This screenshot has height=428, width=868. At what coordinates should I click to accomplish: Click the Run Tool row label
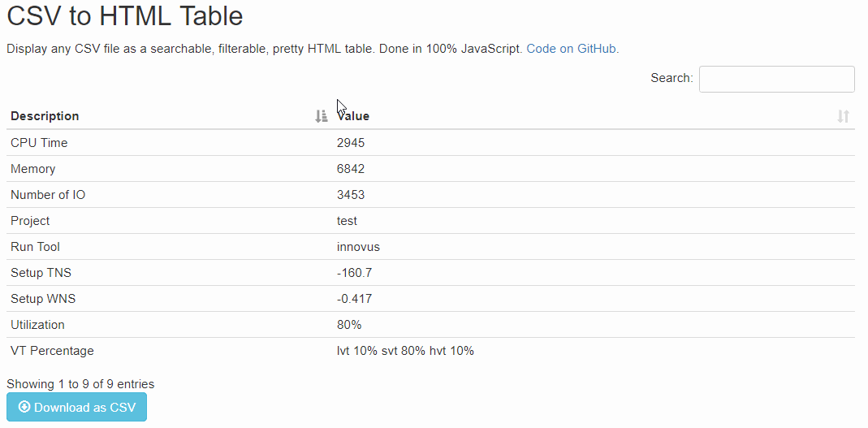pyautogui.click(x=36, y=247)
